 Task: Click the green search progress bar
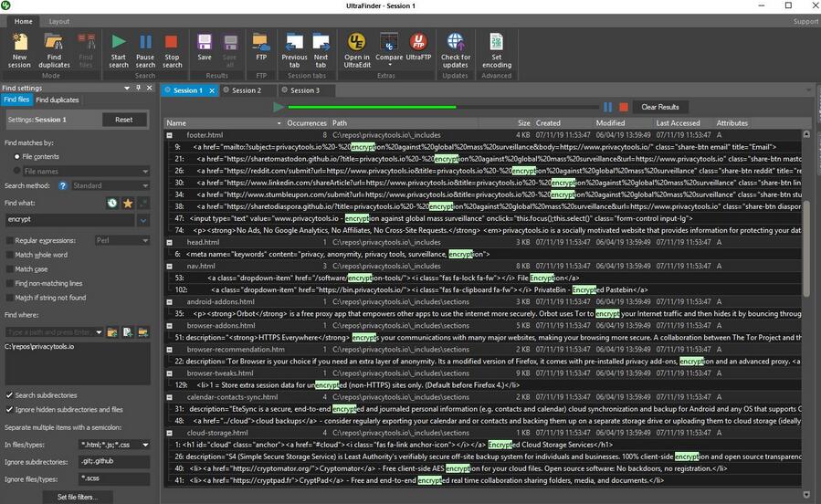372,107
